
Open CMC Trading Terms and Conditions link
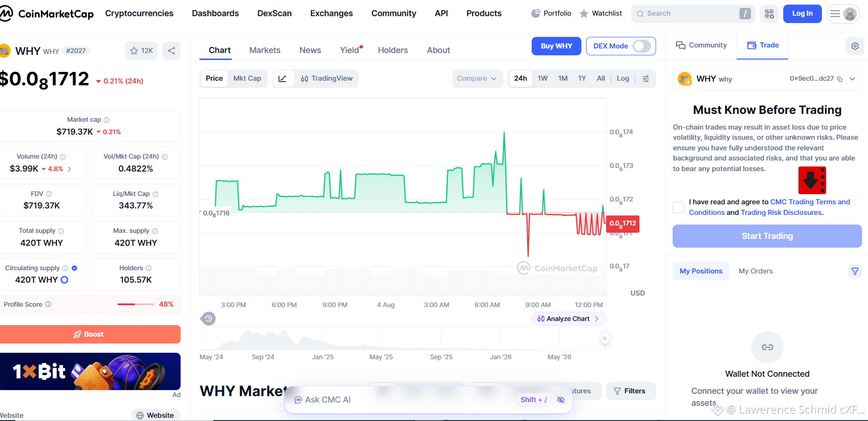[x=769, y=207]
